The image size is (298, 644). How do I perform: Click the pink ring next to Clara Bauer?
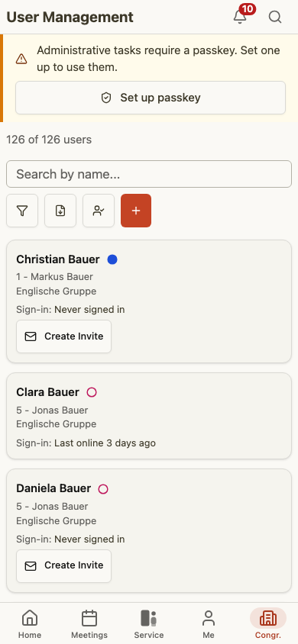tap(92, 392)
